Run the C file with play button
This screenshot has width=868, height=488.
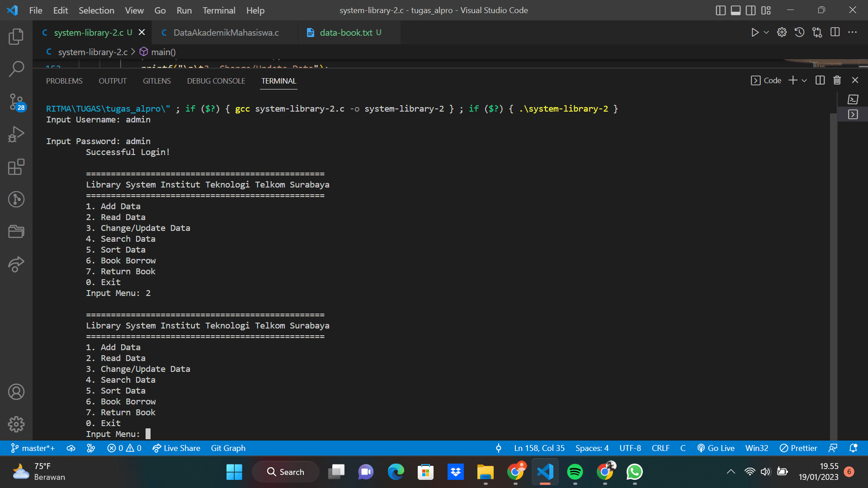click(x=755, y=33)
